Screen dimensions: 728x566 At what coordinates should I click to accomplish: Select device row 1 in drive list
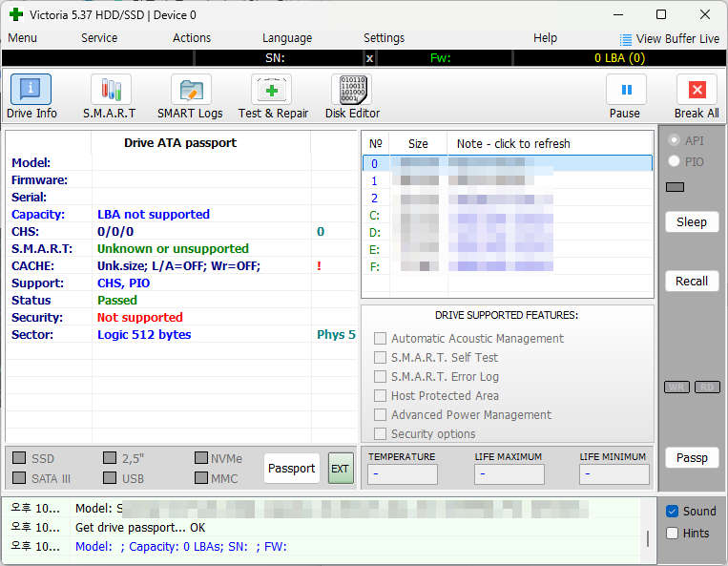(x=508, y=180)
